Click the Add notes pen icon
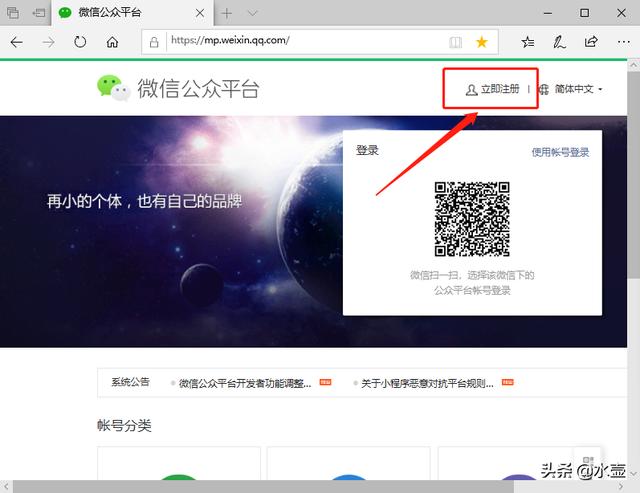Image resolution: width=640 pixels, height=493 pixels. pyautogui.click(x=559, y=42)
